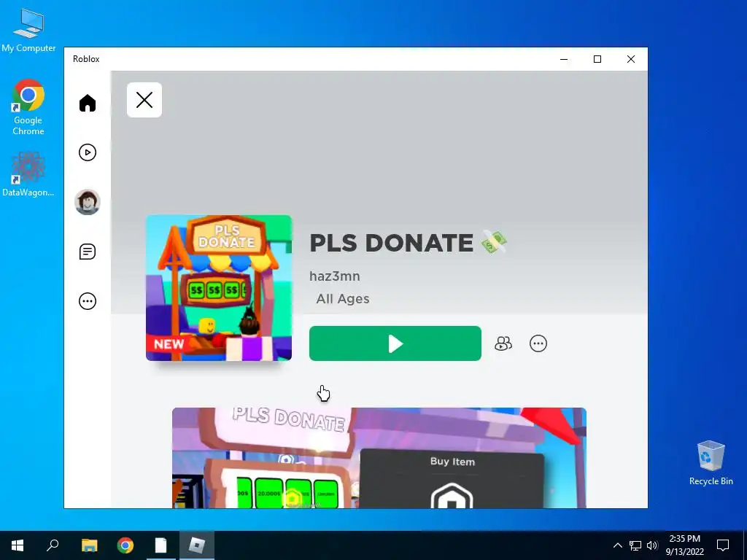Click the All Ages rating label
Image resolution: width=747 pixels, height=560 pixels.
[343, 298]
